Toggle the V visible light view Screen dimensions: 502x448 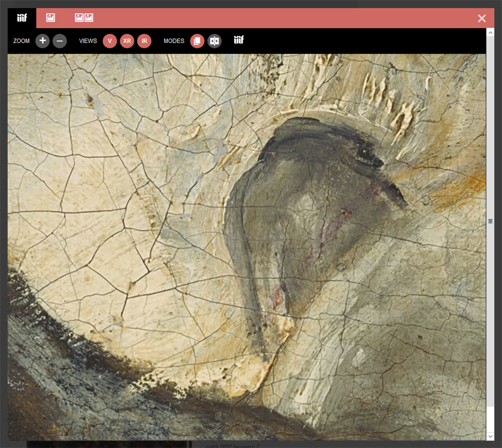click(x=110, y=41)
